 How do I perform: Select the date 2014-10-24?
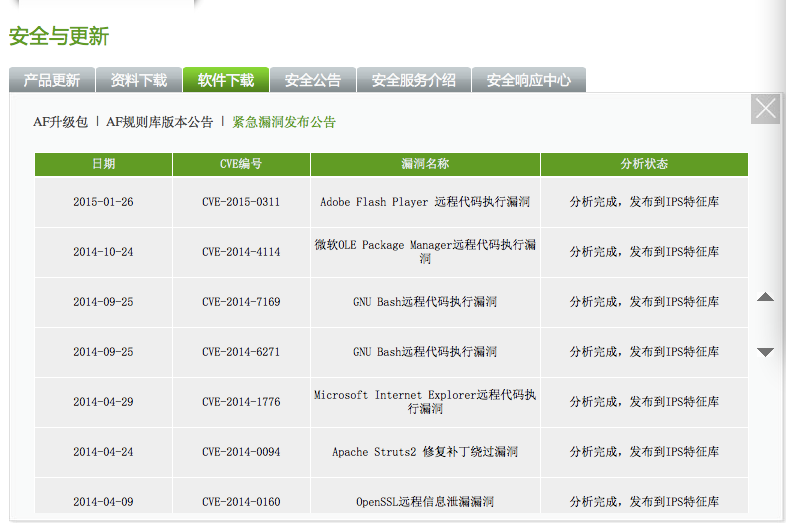(x=103, y=252)
